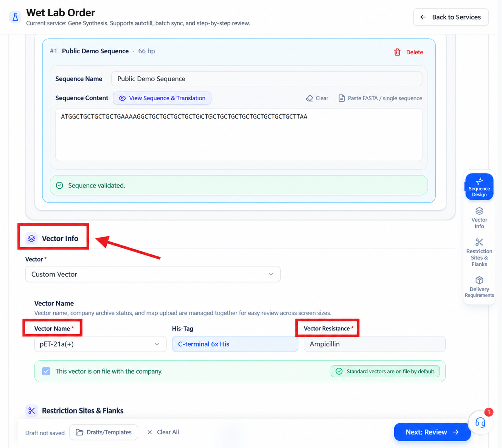Click the check icon in Standard vectors badge
The image size is (502, 448).
pyautogui.click(x=339, y=371)
